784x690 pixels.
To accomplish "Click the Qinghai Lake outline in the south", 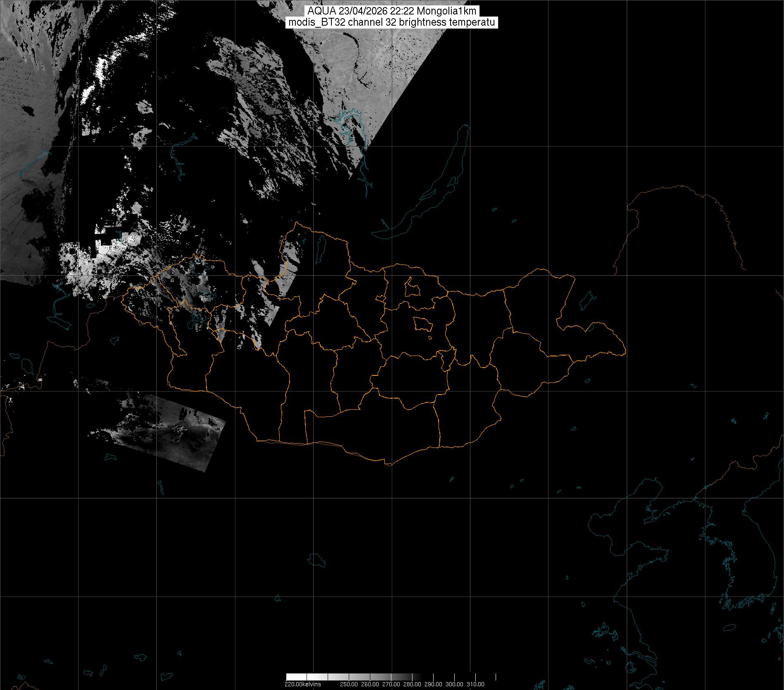I will pos(317,560).
